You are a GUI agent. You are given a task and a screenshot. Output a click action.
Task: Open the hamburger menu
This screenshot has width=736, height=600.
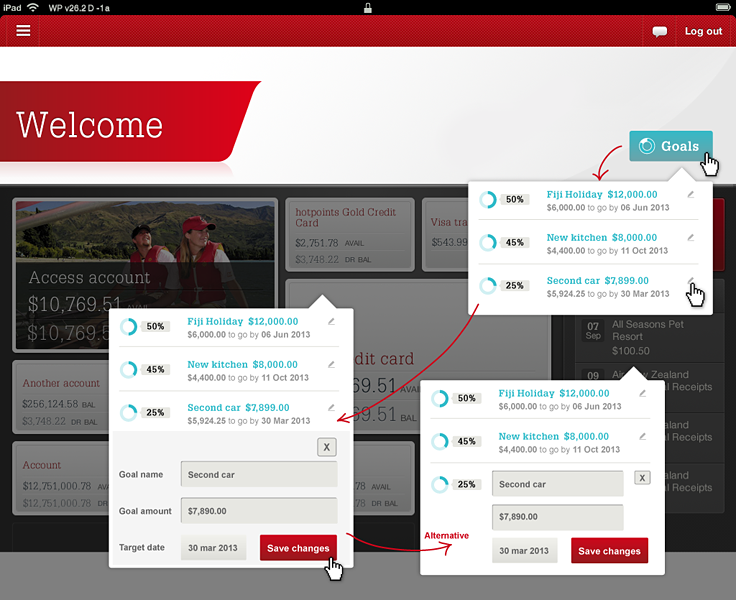click(x=23, y=31)
